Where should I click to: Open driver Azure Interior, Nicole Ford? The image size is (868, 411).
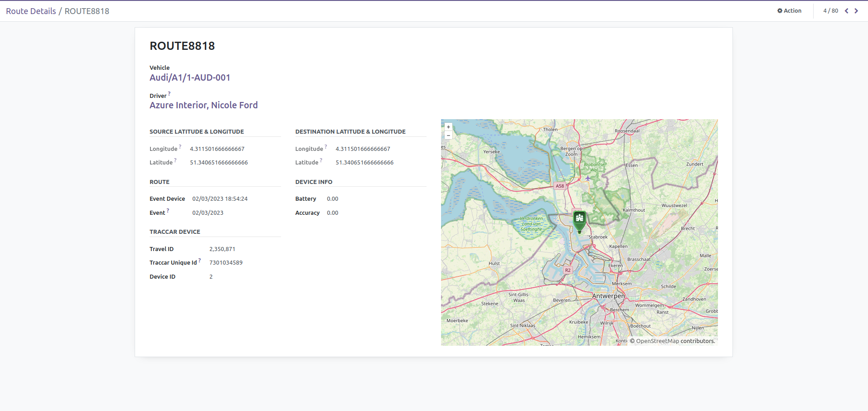(x=204, y=105)
